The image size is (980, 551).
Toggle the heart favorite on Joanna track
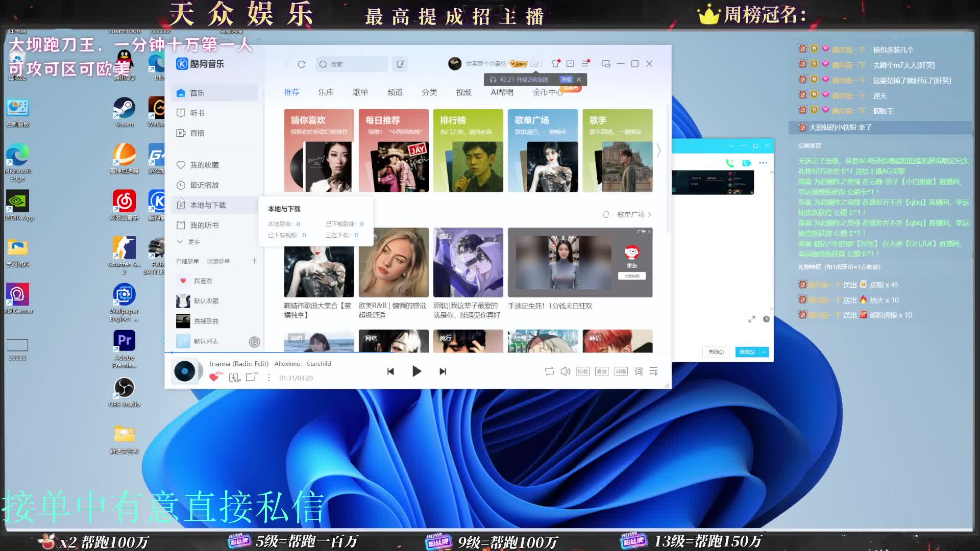point(214,378)
